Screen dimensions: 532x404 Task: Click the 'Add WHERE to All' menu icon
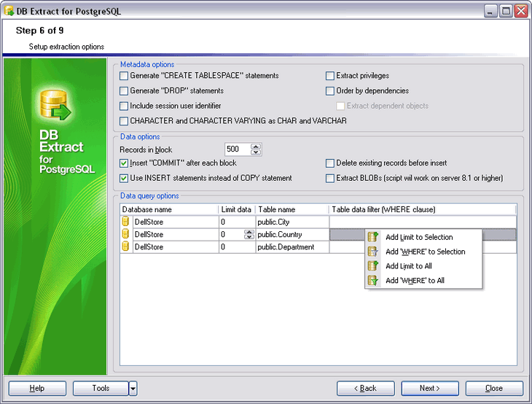point(374,281)
